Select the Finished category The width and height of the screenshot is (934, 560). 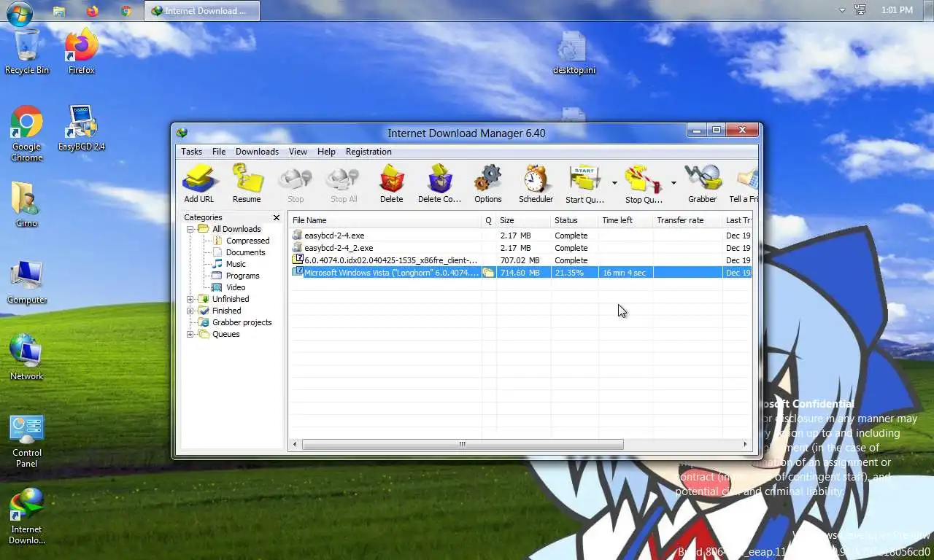click(x=226, y=311)
